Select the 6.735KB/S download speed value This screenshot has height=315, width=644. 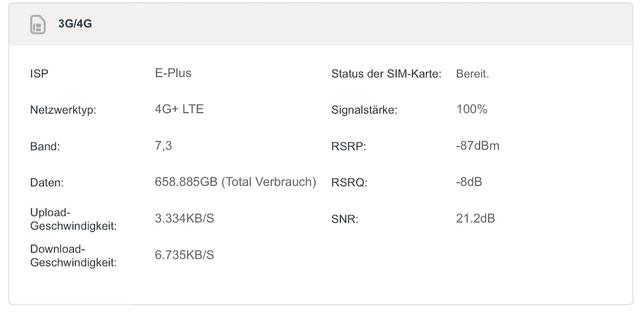[x=184, y=255]
